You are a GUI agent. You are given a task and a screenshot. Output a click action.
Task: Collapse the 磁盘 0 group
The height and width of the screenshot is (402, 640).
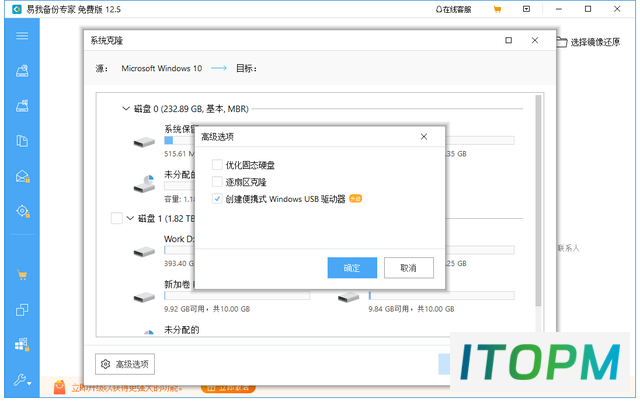click(126, 109)
